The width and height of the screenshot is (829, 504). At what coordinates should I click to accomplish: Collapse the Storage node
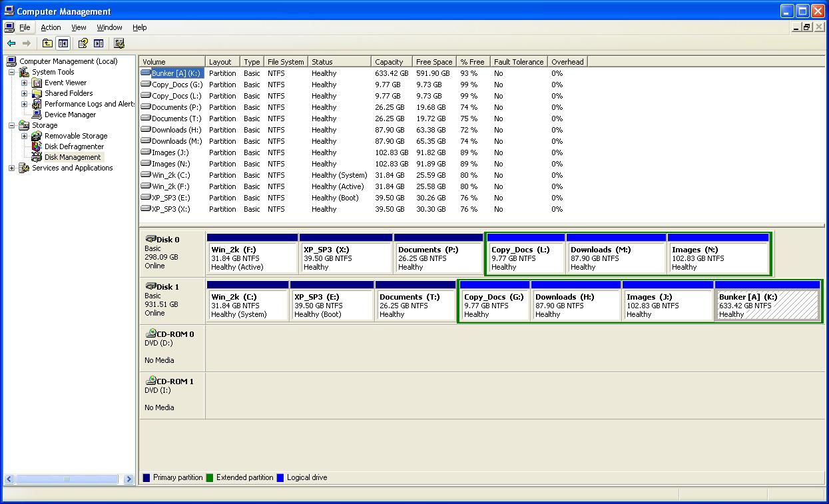tap(11, 125)
